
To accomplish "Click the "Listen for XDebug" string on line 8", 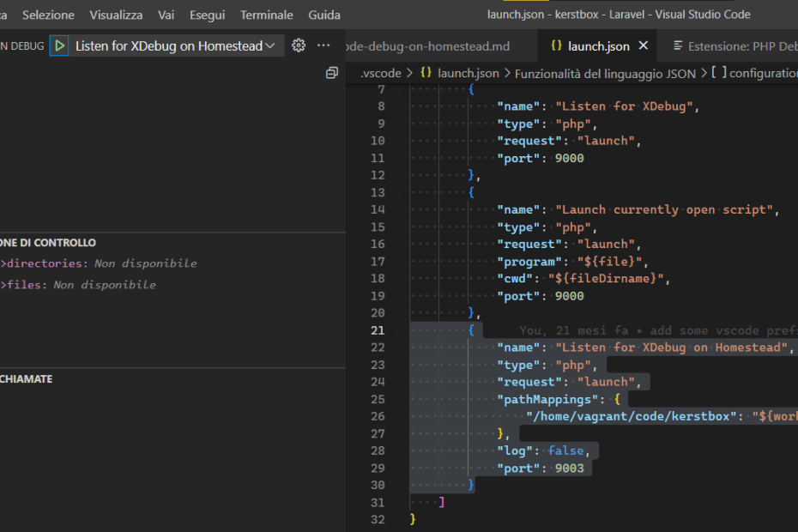I will coord(624,106).
